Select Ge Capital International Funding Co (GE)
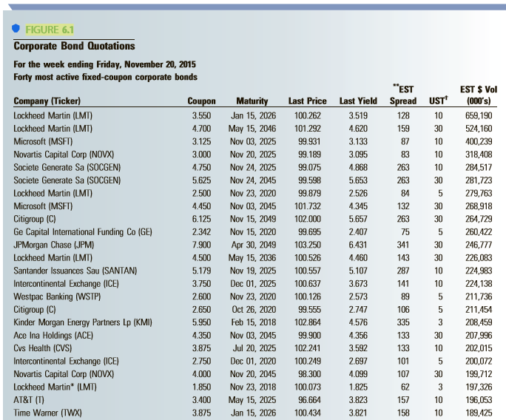The height and width of the screenshot is (420, 506). [x=82, y=231]
